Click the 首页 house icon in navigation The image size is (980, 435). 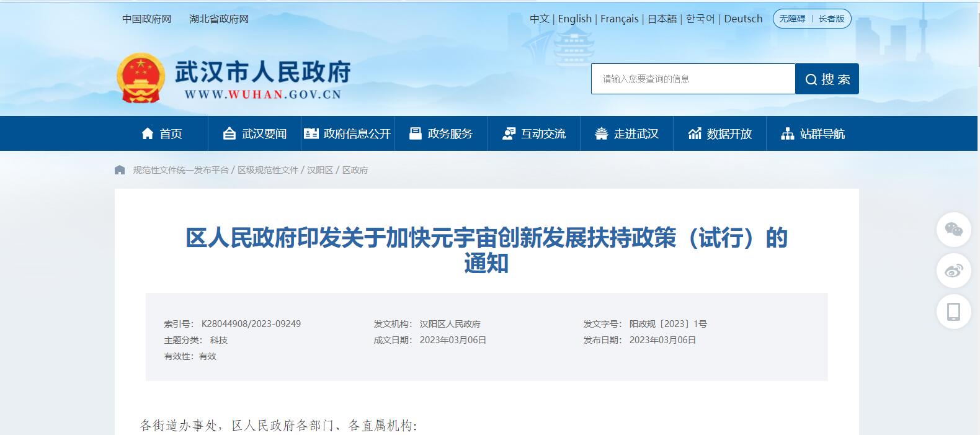[x=148, y=133]
